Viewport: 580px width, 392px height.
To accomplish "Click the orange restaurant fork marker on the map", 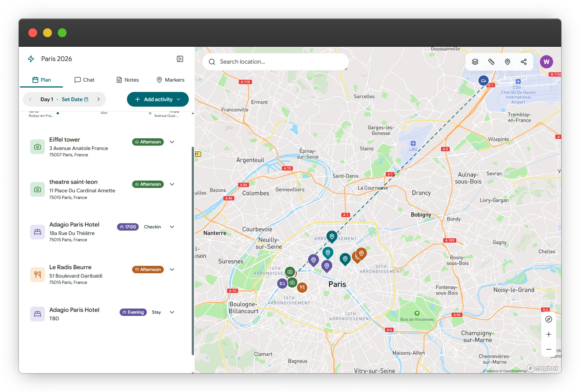I will [x=302, y=288].
